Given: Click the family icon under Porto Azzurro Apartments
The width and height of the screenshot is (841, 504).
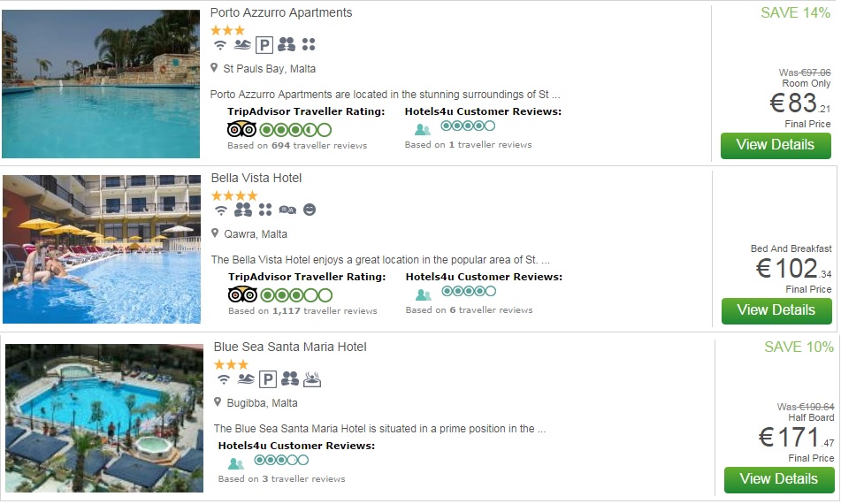Looking at the screenshot, I should tap(287, 44).
